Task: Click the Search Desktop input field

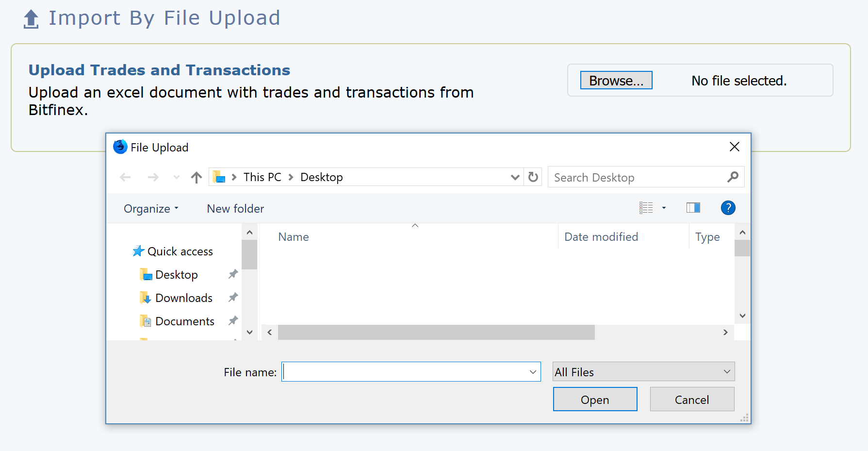Action: tap(636, 178)
